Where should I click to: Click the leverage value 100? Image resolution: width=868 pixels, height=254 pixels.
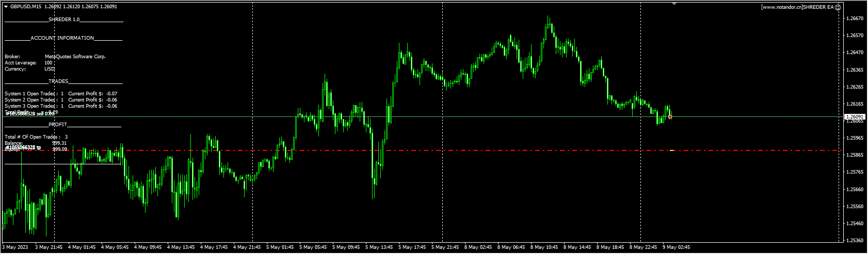pos(49,63)
